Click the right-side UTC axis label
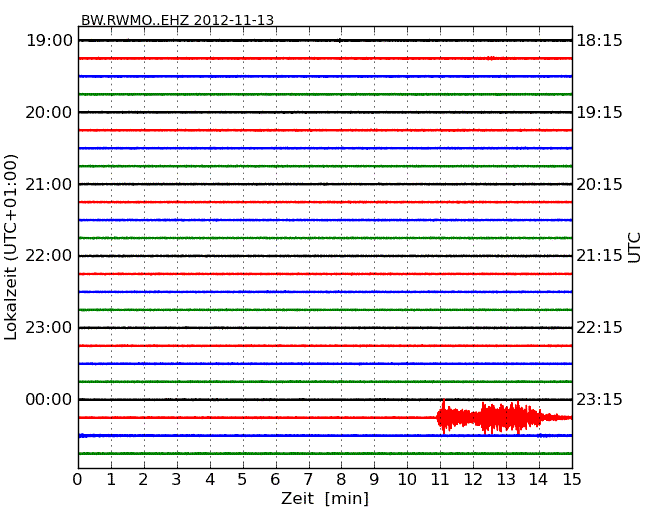The height and width of the screenshot is (520, 650). (x=634, y=248)
